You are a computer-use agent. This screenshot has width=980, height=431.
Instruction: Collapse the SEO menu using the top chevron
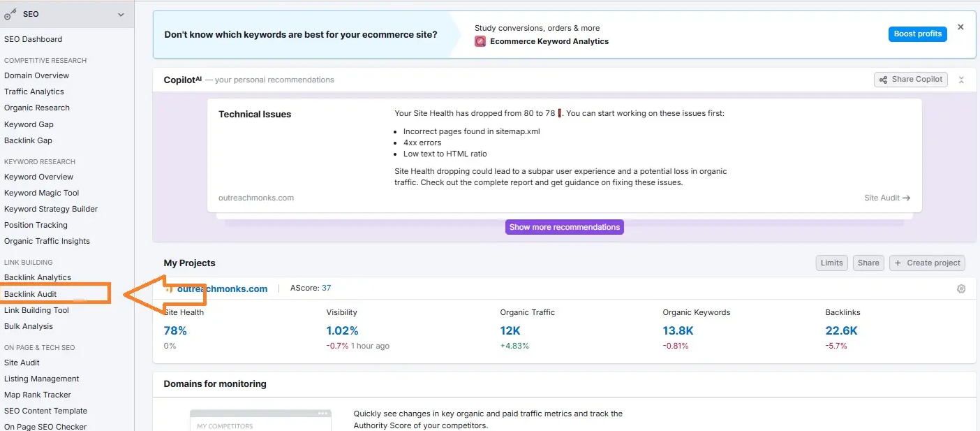[x=120, y=13]
